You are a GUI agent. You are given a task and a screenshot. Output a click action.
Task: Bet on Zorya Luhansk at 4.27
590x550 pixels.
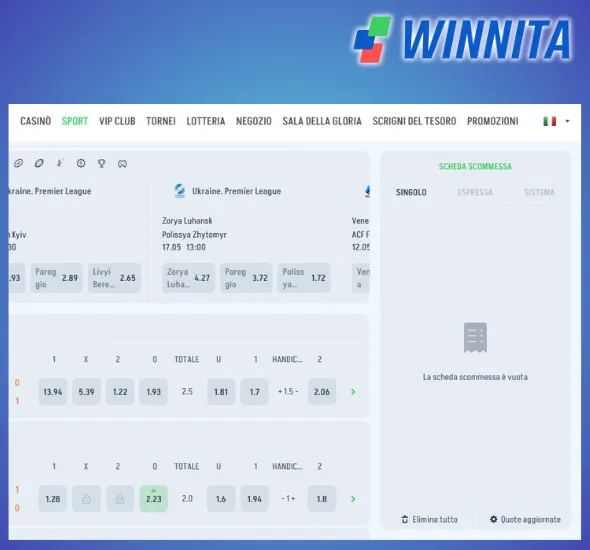click(188, 278)
